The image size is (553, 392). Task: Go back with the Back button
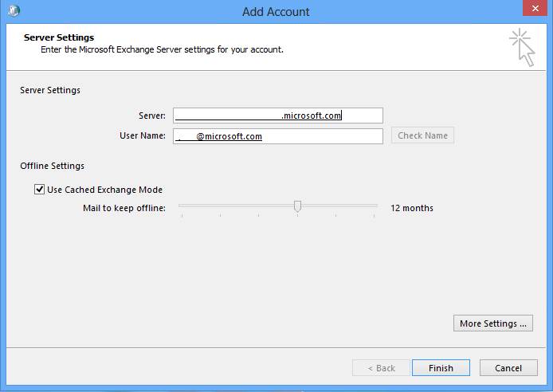pos(381,368)
